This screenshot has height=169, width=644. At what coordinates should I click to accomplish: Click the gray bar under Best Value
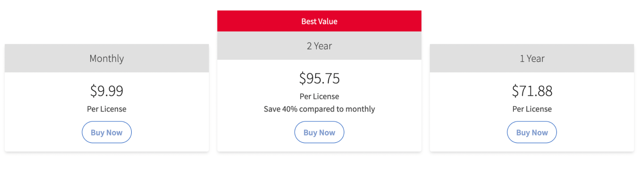point(319,46)
